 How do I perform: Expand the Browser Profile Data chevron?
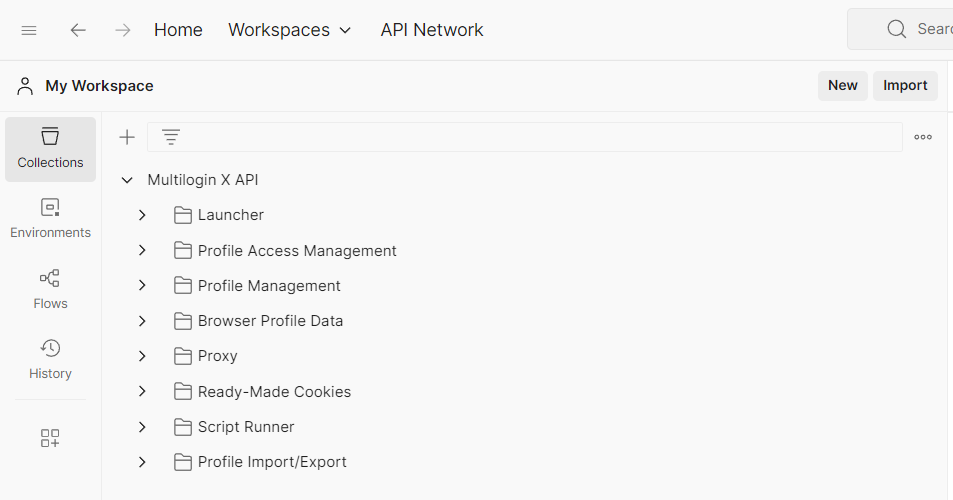pos(142,321)
